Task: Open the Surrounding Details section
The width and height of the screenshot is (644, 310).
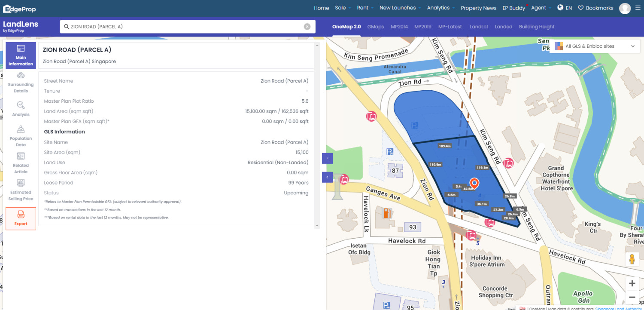Action: (21, 82)
